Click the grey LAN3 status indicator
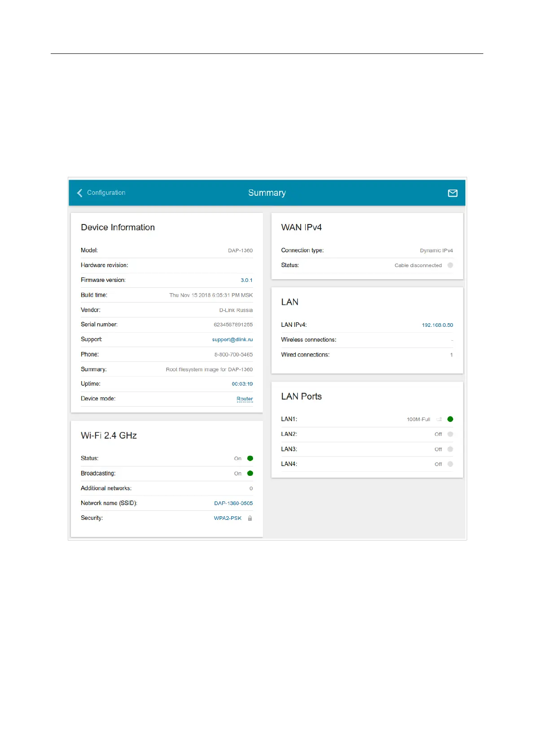 [451, 449]
